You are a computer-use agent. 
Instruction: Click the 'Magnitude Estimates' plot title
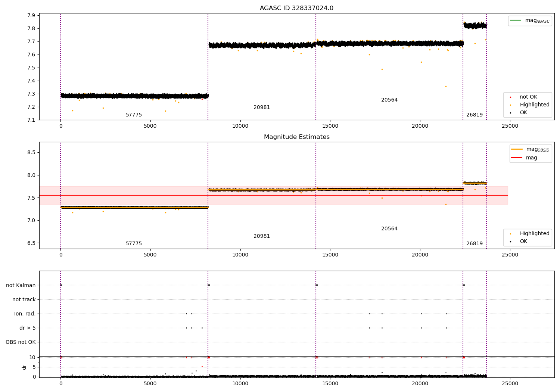(x=296, y=137)
